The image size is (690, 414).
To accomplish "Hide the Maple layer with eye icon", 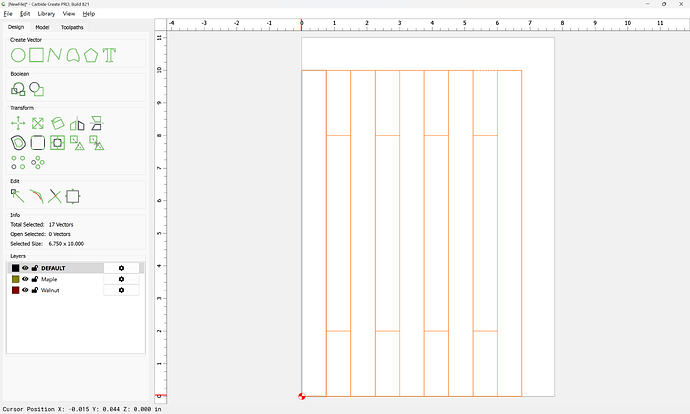I will tap(26, 279).
